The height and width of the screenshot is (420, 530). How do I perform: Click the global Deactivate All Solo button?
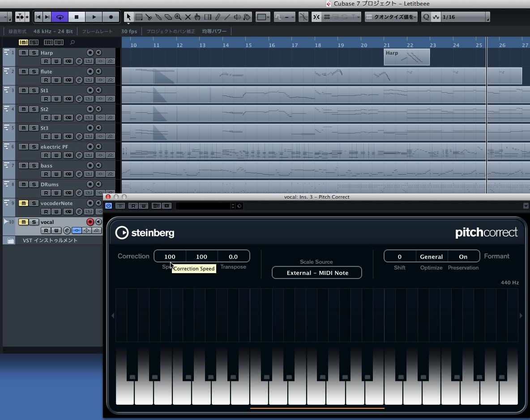tap(34, 42)
